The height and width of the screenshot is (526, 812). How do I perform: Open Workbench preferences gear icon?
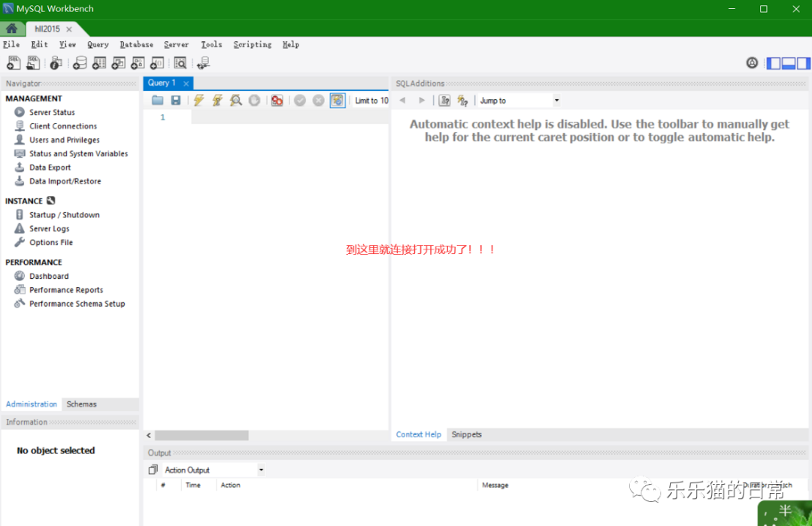(x=752, y=63)
